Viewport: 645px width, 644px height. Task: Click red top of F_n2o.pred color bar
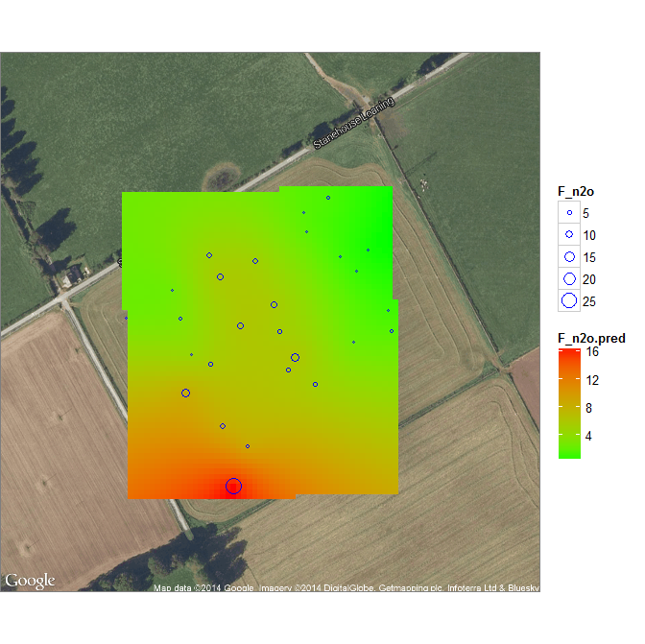coord(569,352)
